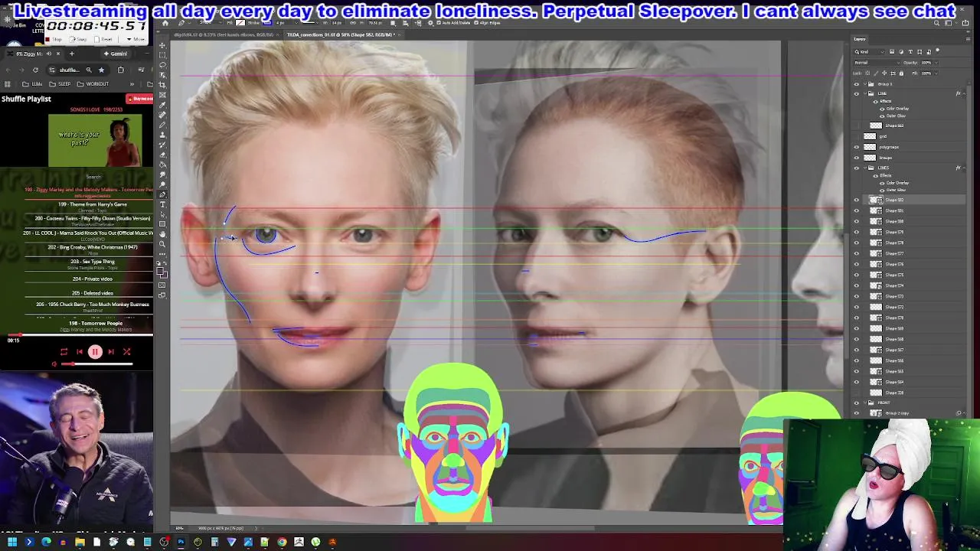The height and width of the screenshot is (551, 980).
Task: Select the Eyedropper tool
Action: pos(162,104)
